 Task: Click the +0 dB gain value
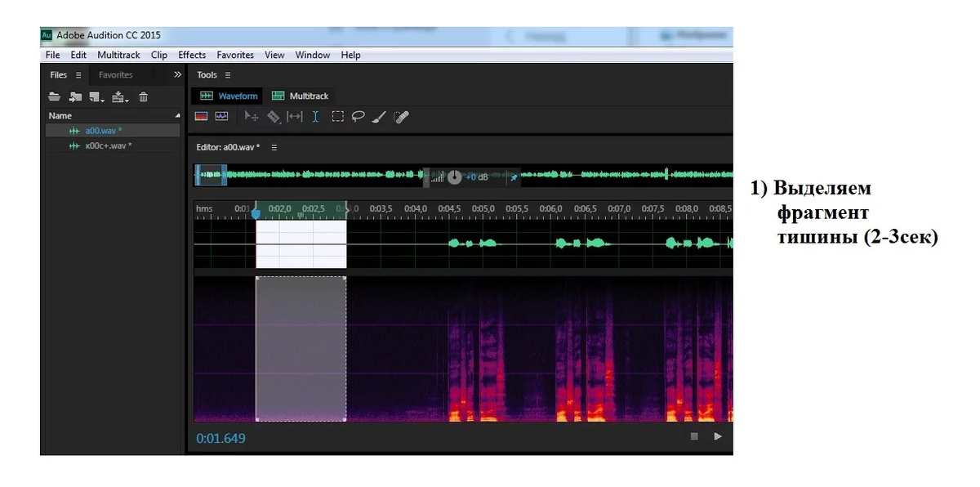coord(478,177)
